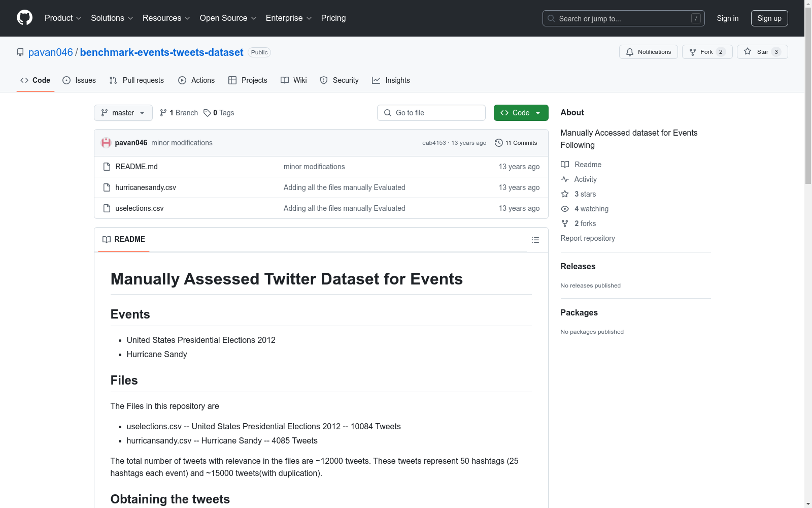Image resolution: width=812 pixels, height=508 pixels.
Task: Expand the green Code dropdown button
Action: point(521,113)
